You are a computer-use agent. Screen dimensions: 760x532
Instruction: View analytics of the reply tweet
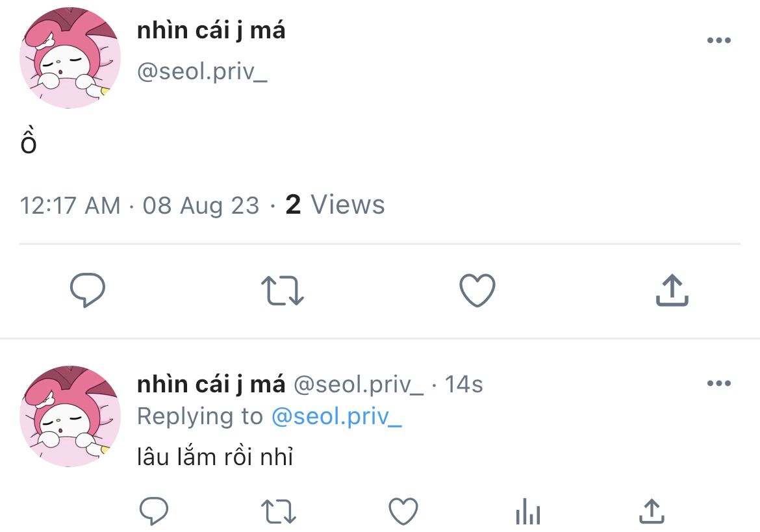pos(527,512)
